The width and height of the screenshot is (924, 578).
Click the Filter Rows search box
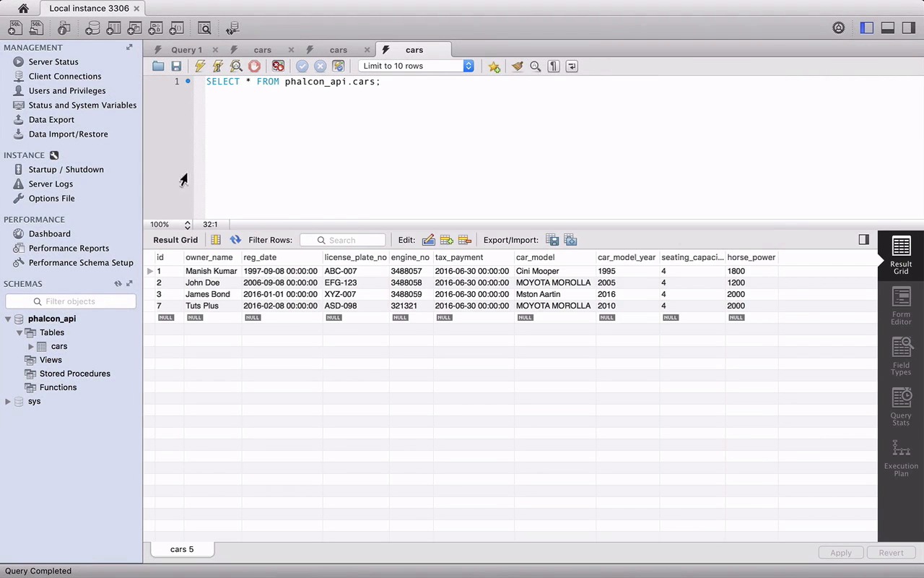point(343,240)
